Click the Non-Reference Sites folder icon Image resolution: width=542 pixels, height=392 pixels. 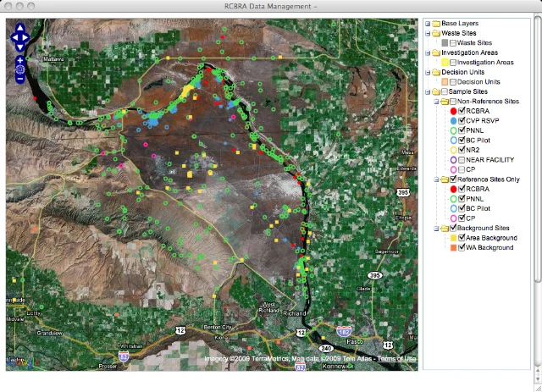coord(445,102)
